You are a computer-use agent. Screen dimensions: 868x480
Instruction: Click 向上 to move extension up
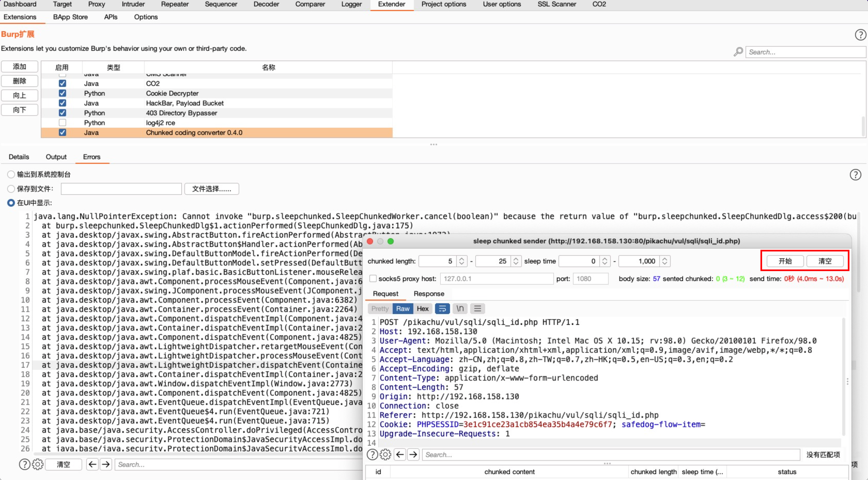[x=20, y=95]
